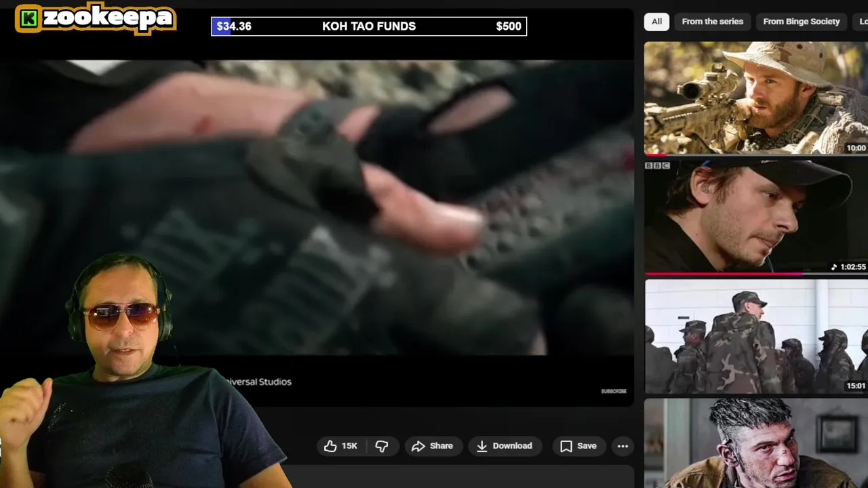
Task: Click the Subscribe watermark in the video
Action: tap(614, 391)
